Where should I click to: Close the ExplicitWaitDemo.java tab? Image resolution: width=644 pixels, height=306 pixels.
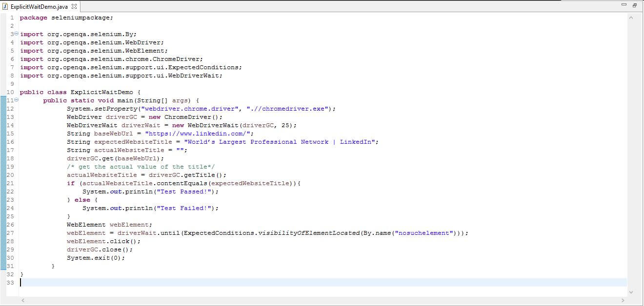(74, 7)
